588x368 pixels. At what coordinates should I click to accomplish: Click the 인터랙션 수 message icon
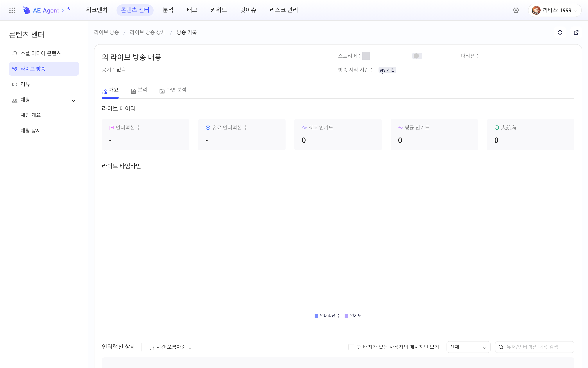tap(112, 128)
